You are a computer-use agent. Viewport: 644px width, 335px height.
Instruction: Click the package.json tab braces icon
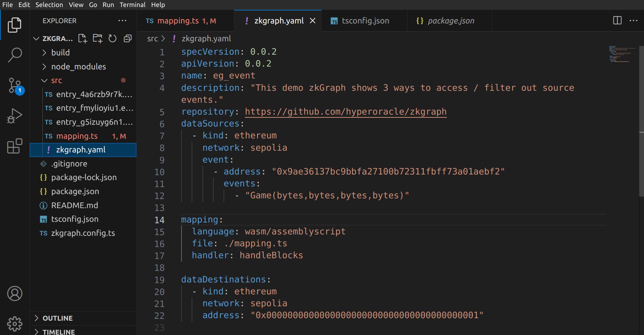pyautogui.click(x=420, y=21)
